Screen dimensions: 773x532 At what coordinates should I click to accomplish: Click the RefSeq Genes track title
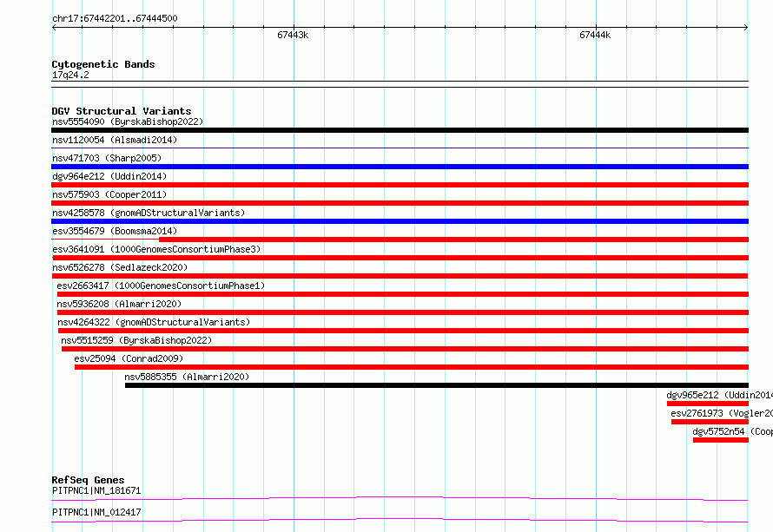pyautogui.click(x=88, y=480)
